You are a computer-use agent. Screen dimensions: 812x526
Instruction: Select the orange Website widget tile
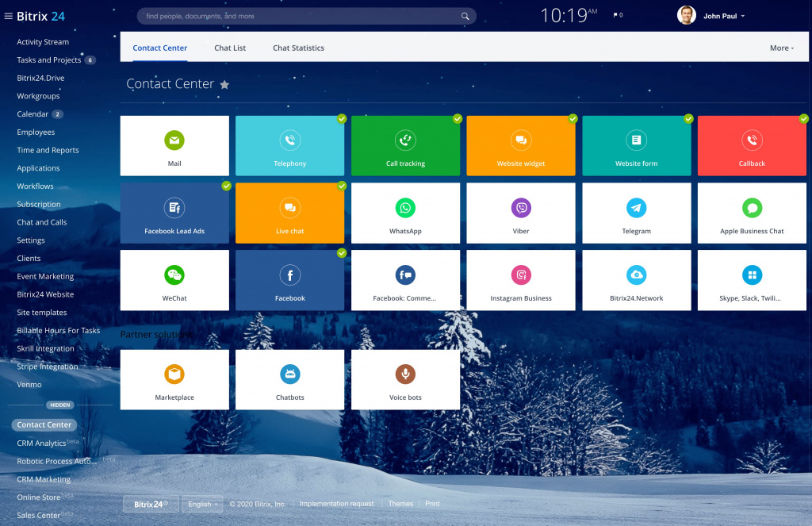click(x=521, y=146)
